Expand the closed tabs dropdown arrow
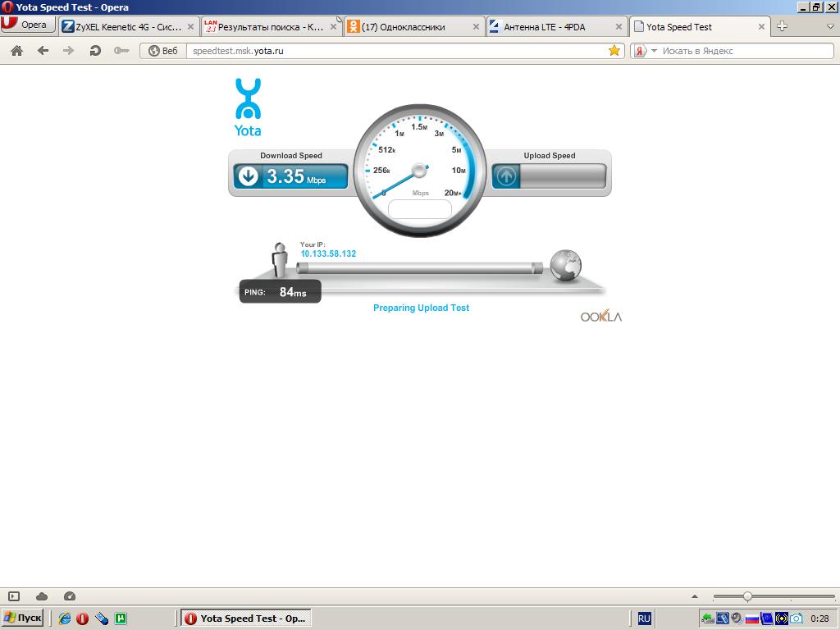840x630 pixels. pyautogui.click(x=830, y=26)
